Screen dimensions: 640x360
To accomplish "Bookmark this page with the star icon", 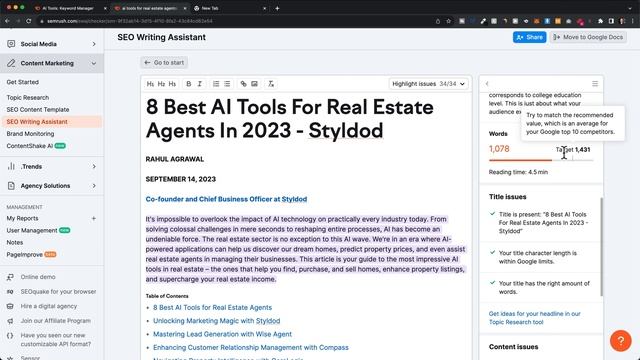I will pos(449,21).
